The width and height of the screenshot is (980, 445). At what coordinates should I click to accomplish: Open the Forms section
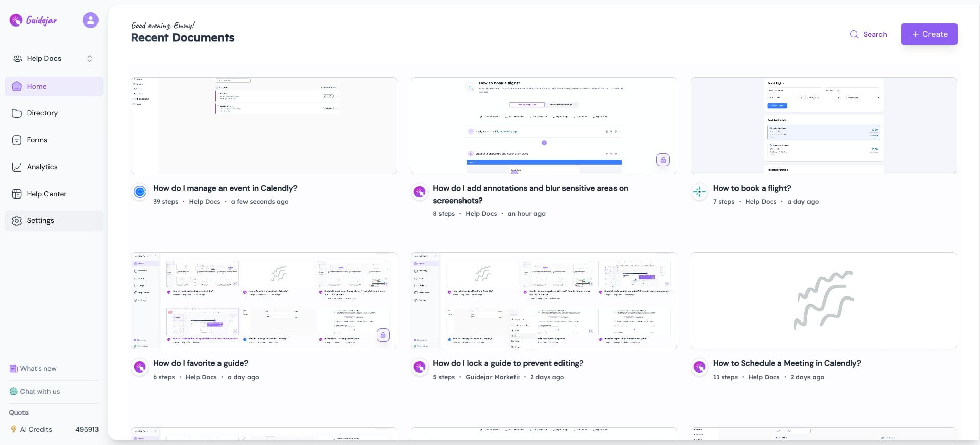(54, 140)
